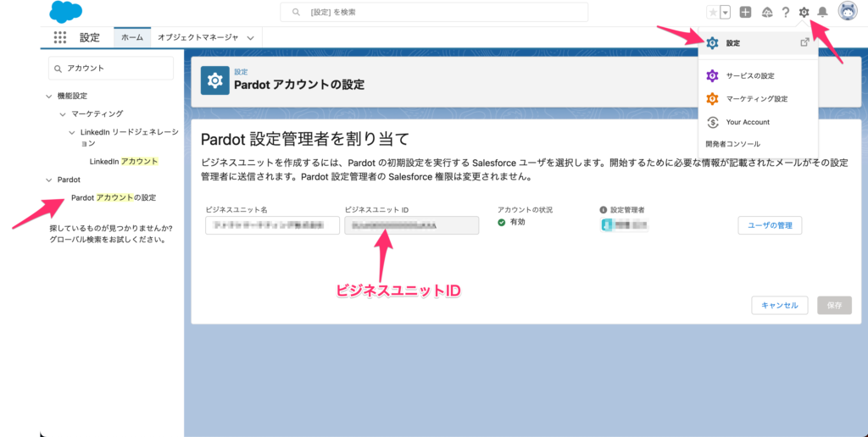Click the page header gear icon
The width and height of the screenshot is (868, 437).
(214, 80)
